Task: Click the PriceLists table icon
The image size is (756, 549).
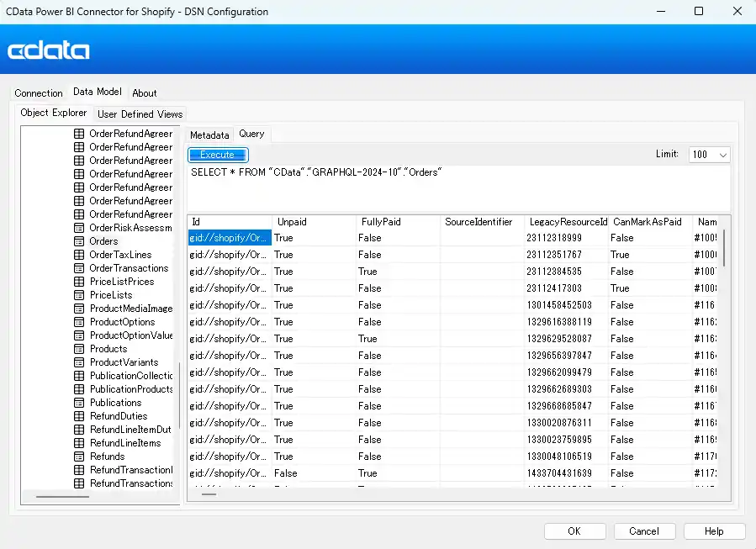Action: pyautogui.click(x=80, y=295)
